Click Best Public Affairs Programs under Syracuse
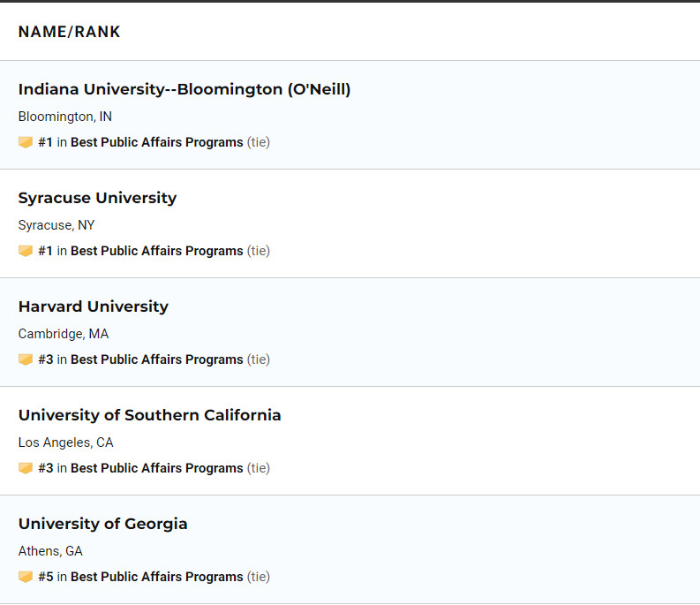 (x=156, y=251)
